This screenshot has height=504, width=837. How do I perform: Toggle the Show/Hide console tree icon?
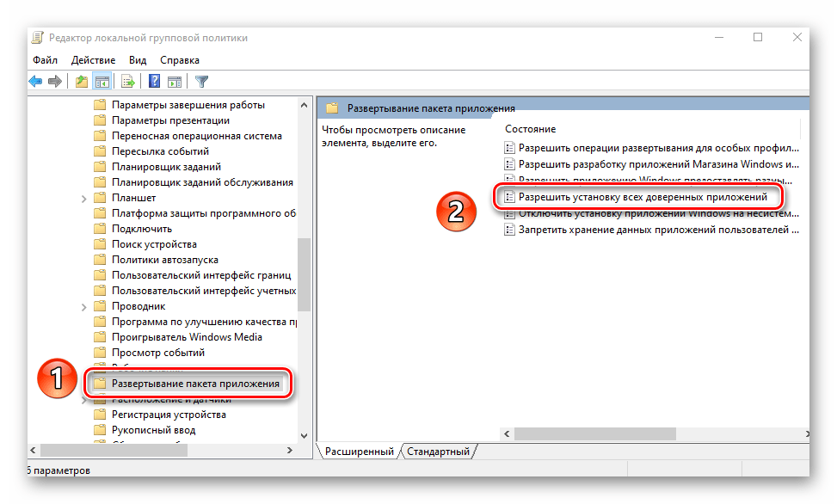[102, 82]
